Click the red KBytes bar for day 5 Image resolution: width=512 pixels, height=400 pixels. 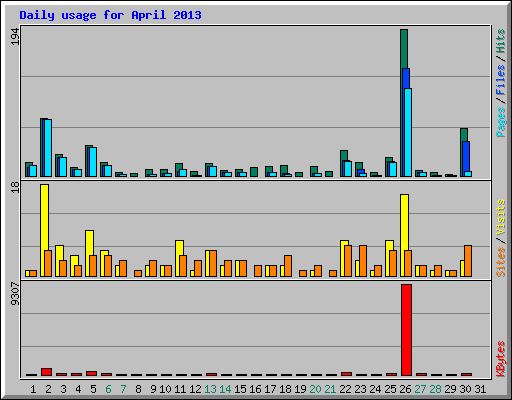(x=91, y=373)
